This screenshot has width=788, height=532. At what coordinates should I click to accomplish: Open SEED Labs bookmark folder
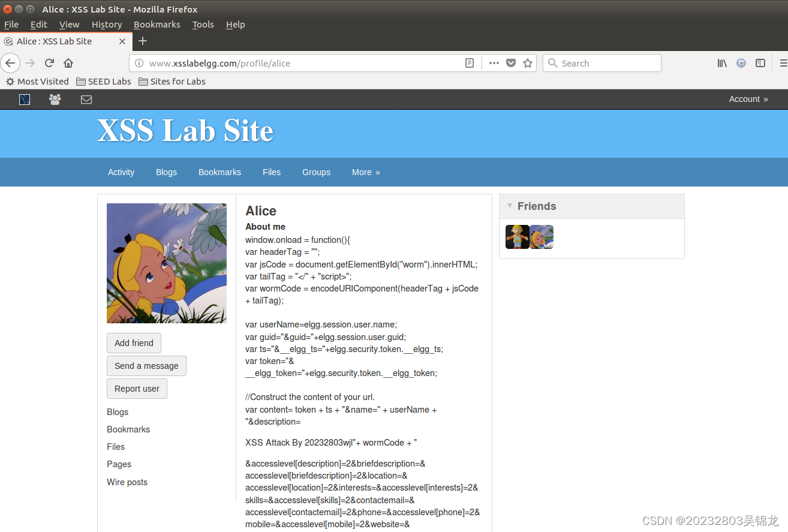click(104, 82)
